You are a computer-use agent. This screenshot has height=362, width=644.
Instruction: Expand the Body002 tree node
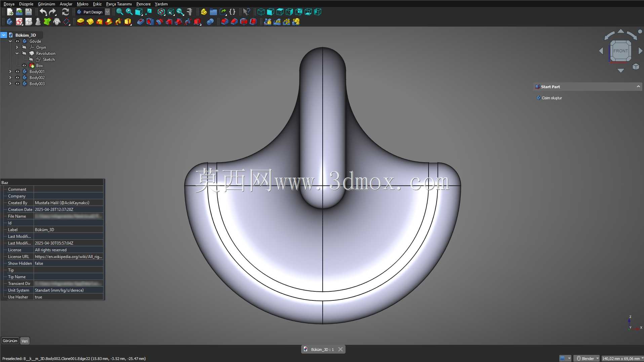click(x=10, y=78)
